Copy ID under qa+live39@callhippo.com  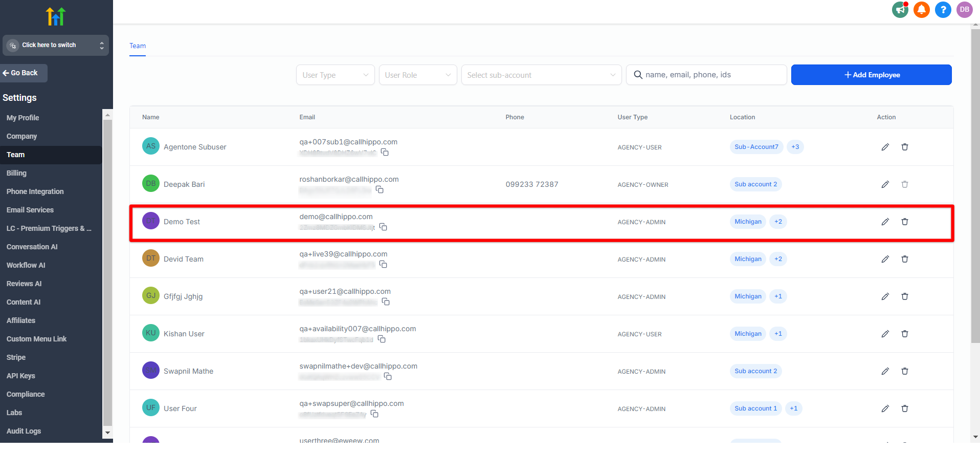point(383,264)
